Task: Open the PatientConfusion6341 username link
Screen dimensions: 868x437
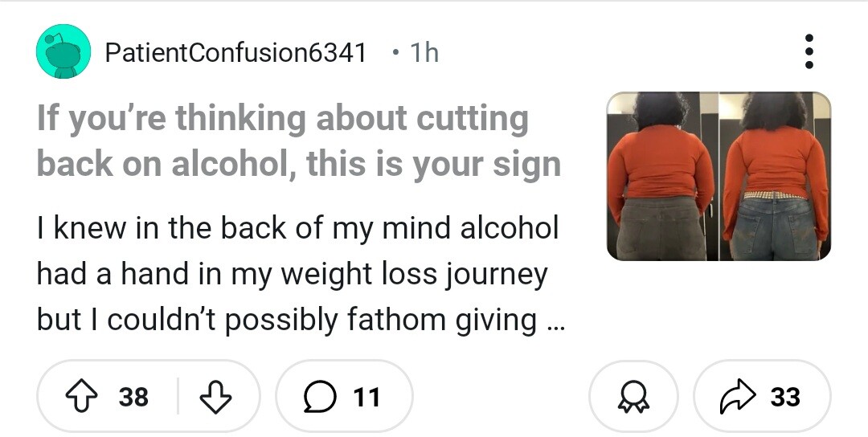Action: pyautogui.click(x=235, y=52)
